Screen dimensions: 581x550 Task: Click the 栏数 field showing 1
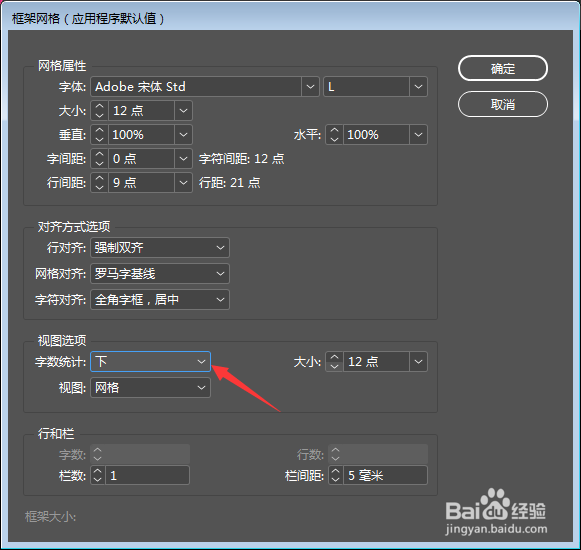[x=147, y=475]
